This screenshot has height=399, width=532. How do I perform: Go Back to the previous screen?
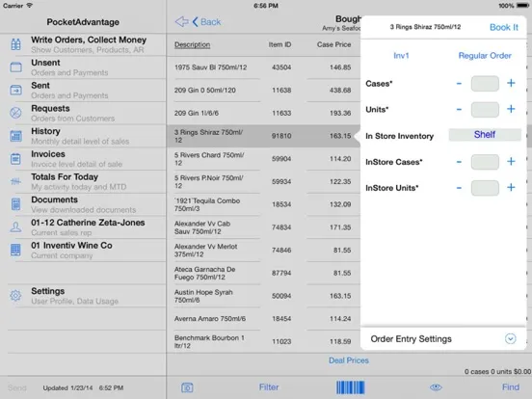click(206, 22)
